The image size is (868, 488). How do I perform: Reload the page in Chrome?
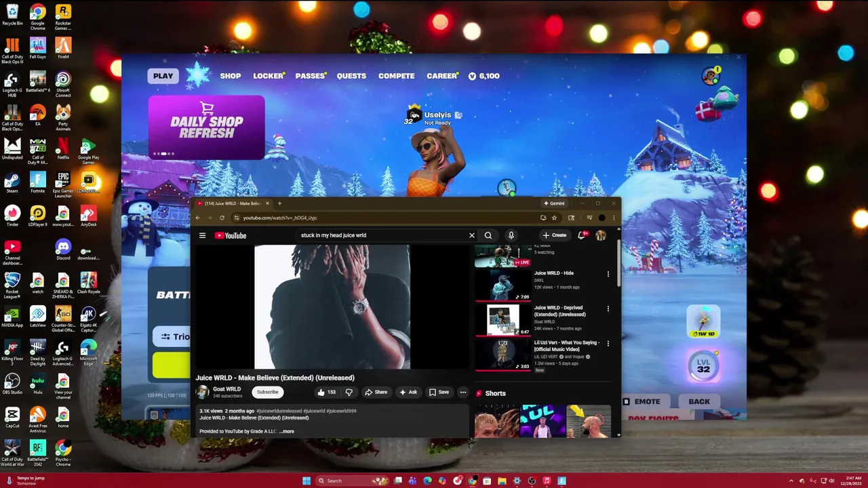tap(222, 218)
